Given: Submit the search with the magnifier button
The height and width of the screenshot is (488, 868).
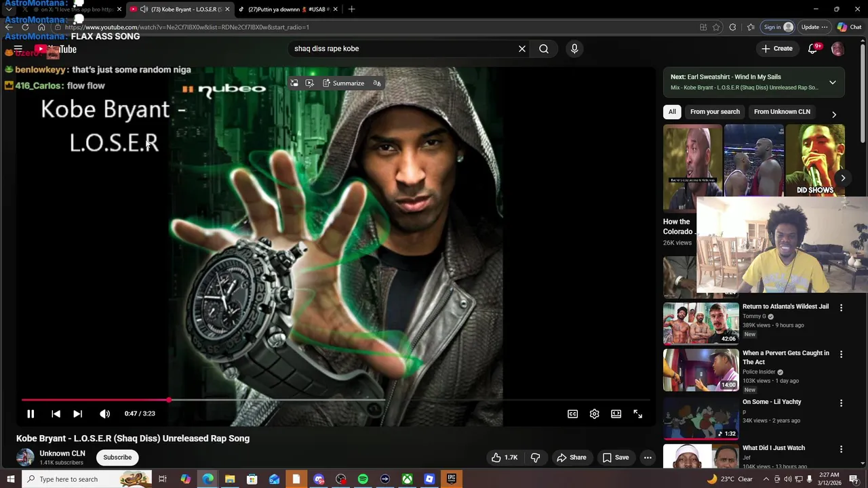Looking at the screenshot, I should tap(544, 49).
